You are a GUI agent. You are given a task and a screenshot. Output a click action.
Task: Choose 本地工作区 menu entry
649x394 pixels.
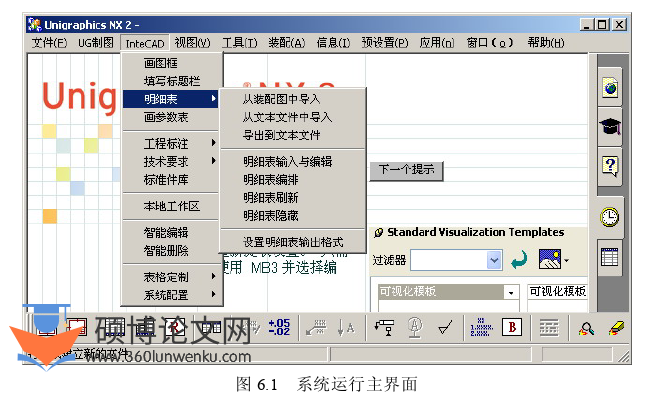click(x=171, y=206)
